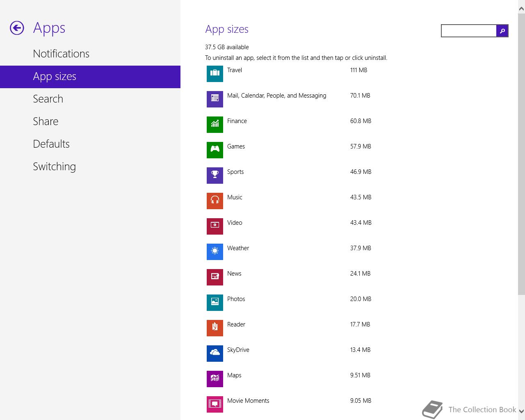Image resolution: width=525 pixels, height=420 pixels.
Task: Click the Photos app name
Action: [236, 299]
